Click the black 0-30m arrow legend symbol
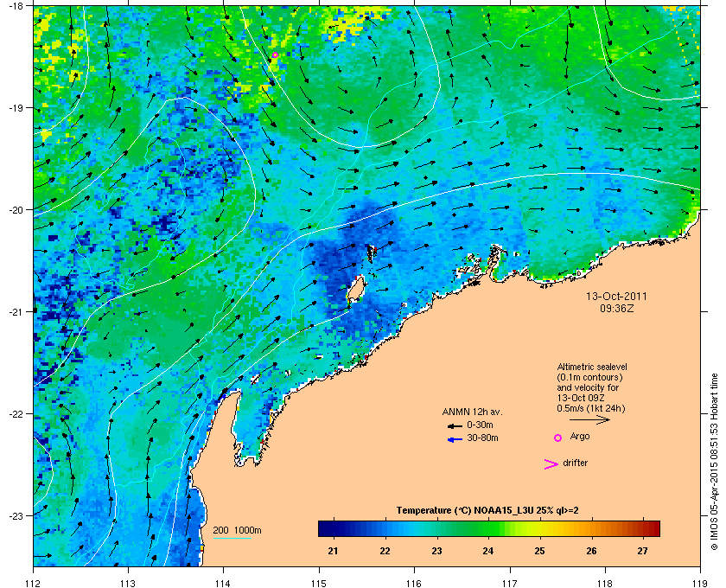The width and height of the screenshot is (726, 588). point(455,426)
